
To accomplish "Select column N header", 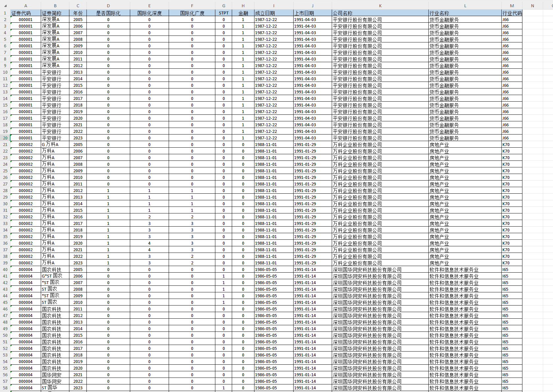I will click(x=532, y=6).
